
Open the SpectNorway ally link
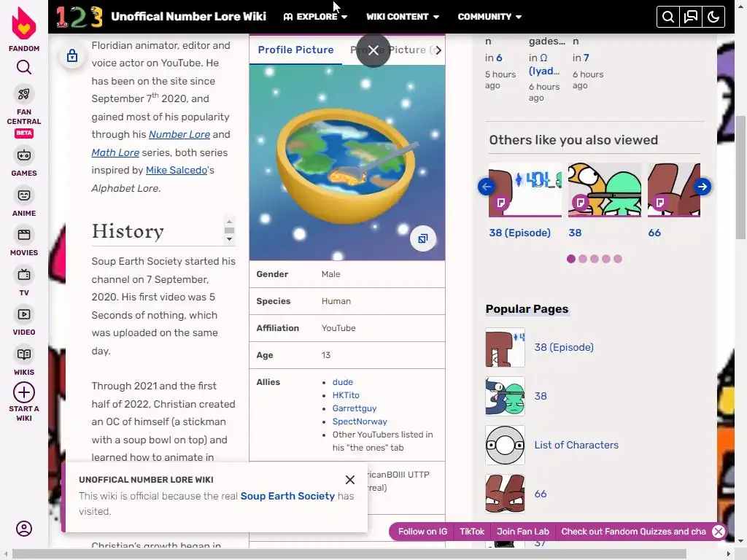click(x=360, y=421)
